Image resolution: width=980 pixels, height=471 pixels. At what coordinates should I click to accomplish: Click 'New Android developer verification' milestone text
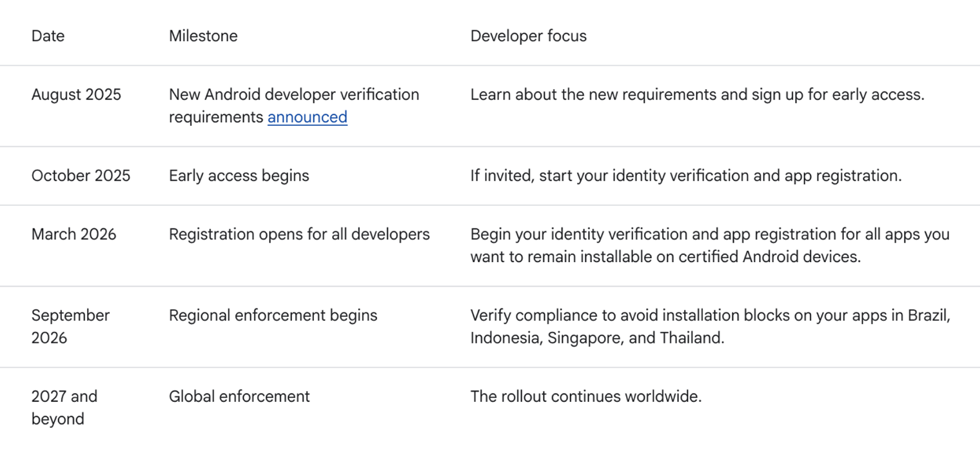pyautogui.click(x=293, y=95)
